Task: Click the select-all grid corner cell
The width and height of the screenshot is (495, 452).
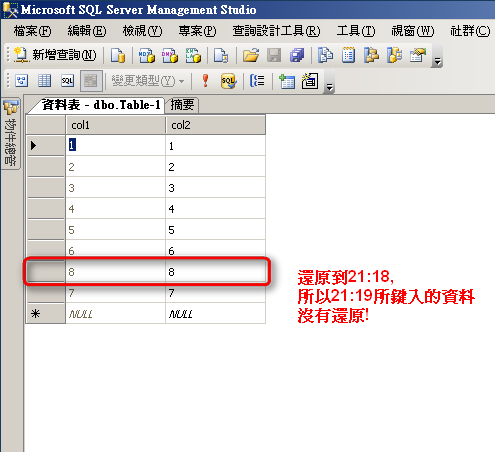Action: click(x=46, y=125)
